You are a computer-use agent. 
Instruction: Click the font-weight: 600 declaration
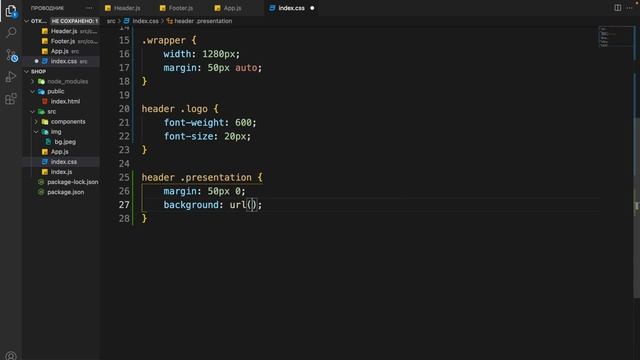coord(210,123)
